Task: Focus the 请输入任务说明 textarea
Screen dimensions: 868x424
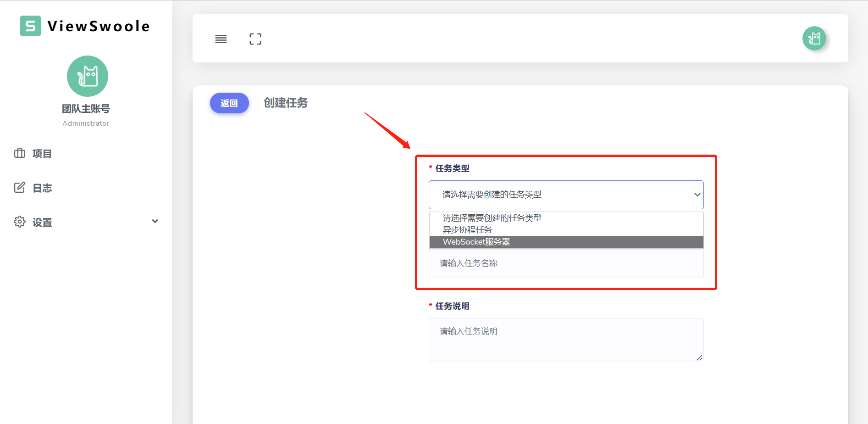Action: point(566,340)
